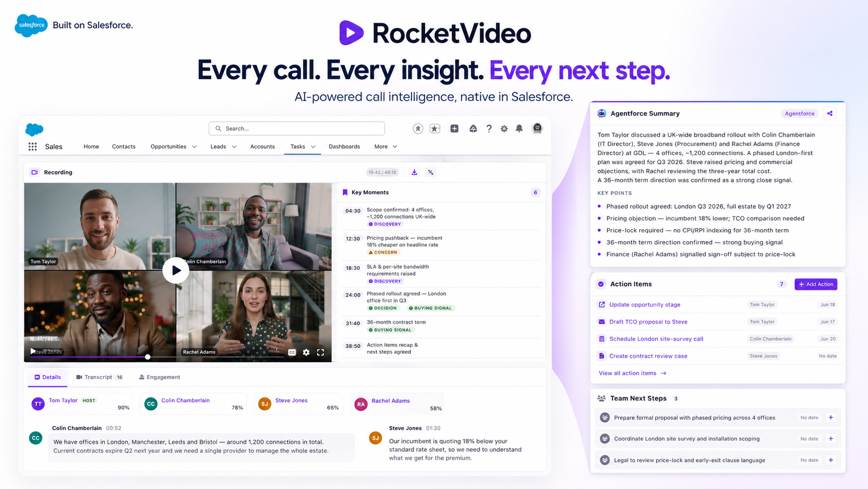
Task: Click the Rachel Adams RA avatar
Action: tap(361, 404)
